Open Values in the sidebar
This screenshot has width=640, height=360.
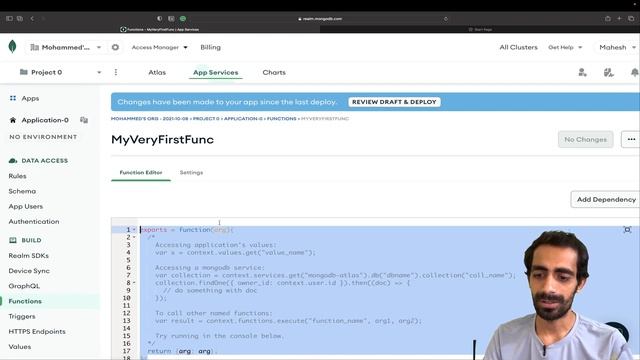click(20, 347)
